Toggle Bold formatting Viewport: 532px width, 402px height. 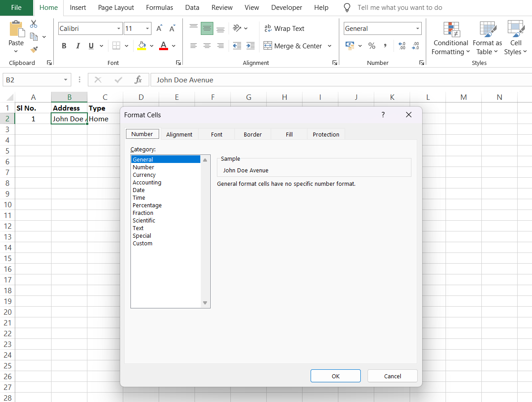64,46
